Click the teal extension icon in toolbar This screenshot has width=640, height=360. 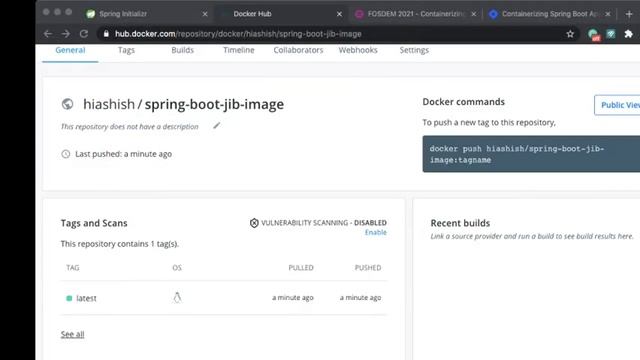pyautogui.click(x=611, y=34)
